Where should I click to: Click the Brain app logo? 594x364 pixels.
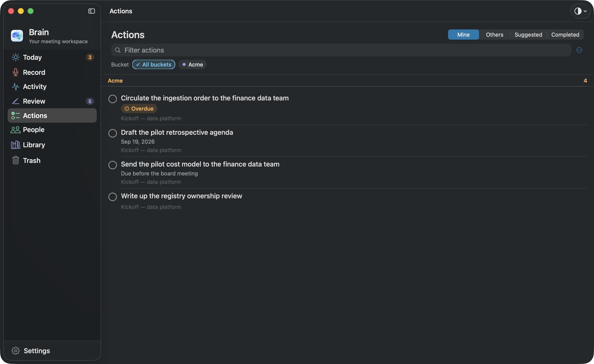click(x=17, y=36)
